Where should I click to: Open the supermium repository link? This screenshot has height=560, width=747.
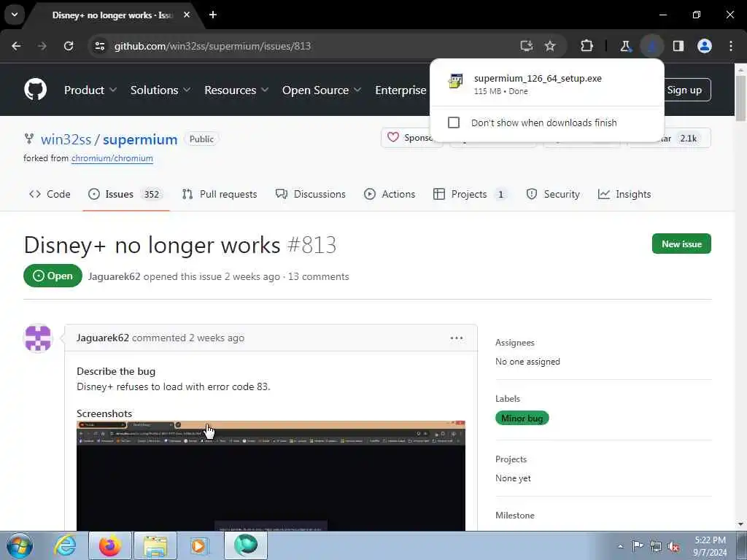click(140, 139)
